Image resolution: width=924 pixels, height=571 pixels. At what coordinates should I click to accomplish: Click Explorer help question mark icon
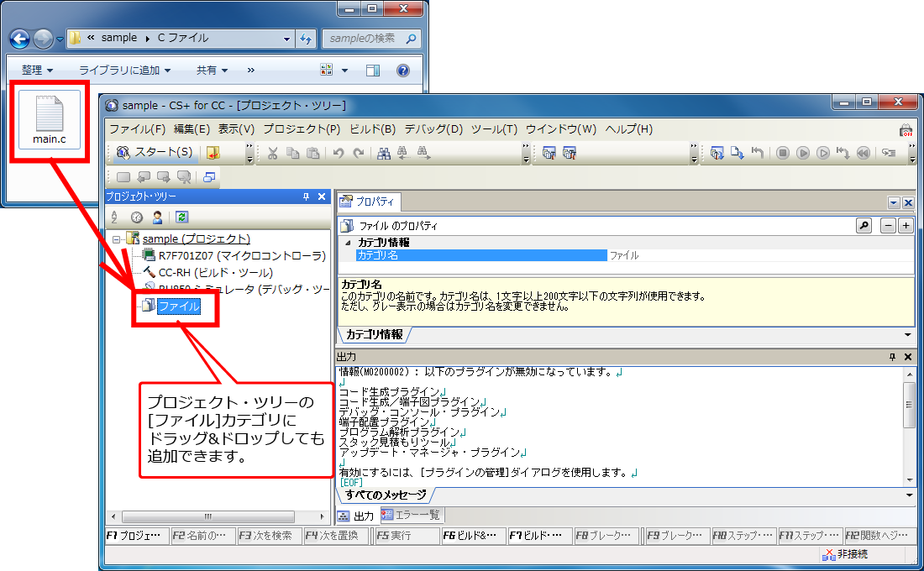(x=402, y=71)
